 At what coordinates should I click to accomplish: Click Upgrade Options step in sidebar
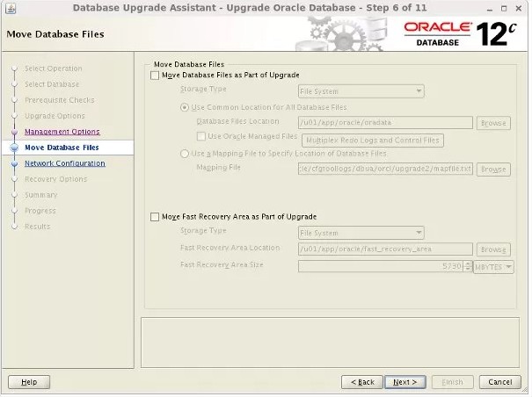(55, 116)
